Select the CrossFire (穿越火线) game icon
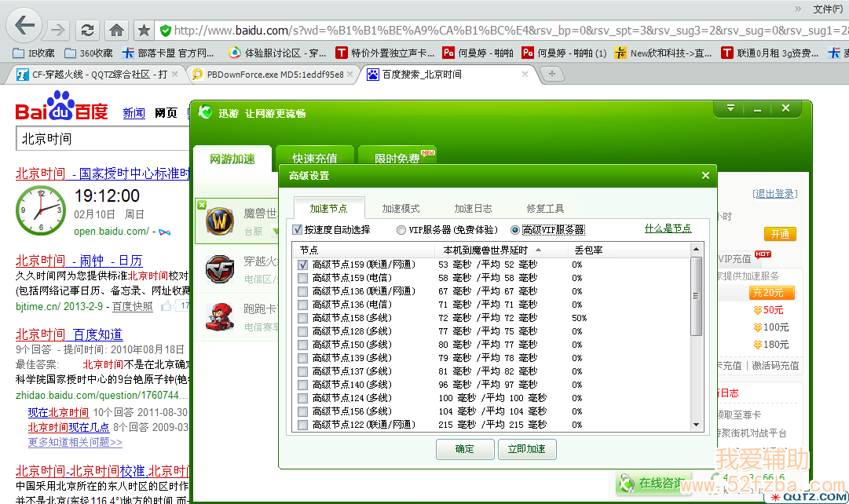849x504 pixels. tap(219, 268)
